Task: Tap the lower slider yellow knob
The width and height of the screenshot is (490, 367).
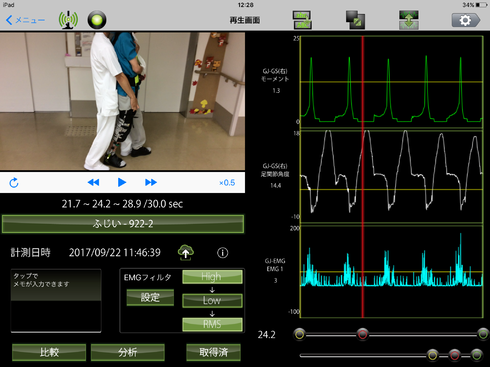Action: (433, 355)
